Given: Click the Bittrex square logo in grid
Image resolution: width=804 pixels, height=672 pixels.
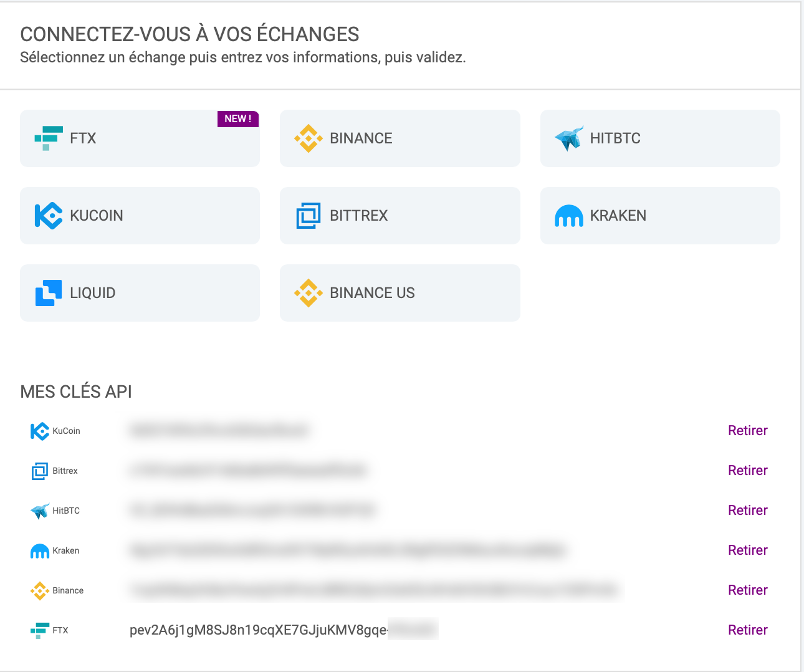Looking at the screenshot, I should point(309,216).
